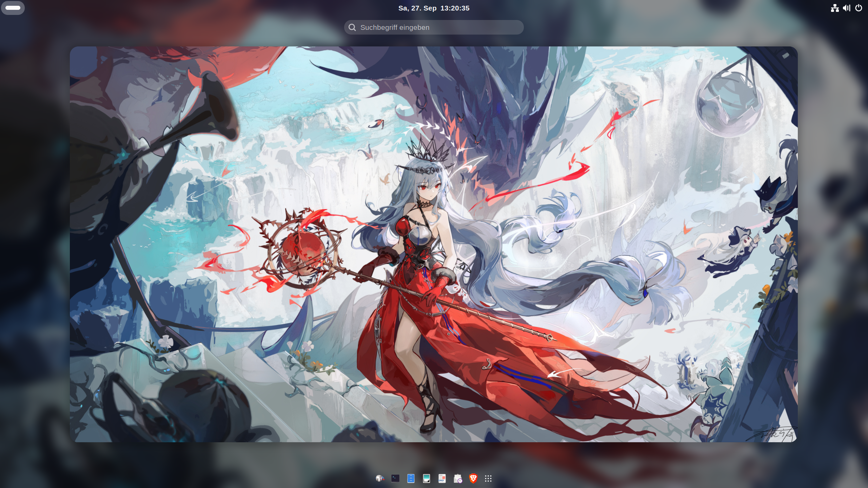Viewport: 868px width, 488px height.
Task: Click the blurred background left of workspace
Action: 34,244
